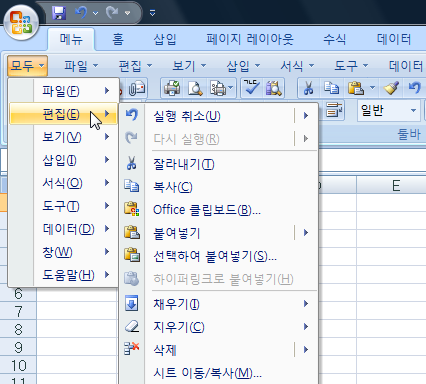This screenshot has height=384, width=426.
Task: Click the research binoculars book icon
Action: [274, 88]
